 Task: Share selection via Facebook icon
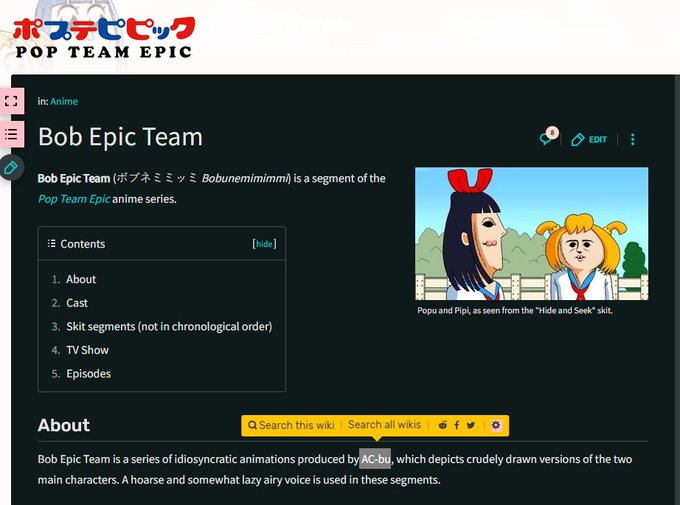coord(457,425)
